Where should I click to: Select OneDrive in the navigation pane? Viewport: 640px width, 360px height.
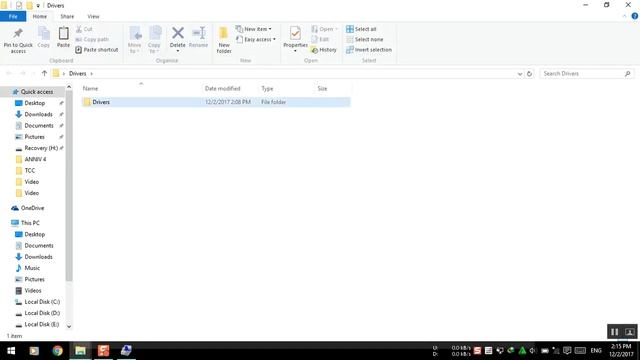click(x=32, y=208)
